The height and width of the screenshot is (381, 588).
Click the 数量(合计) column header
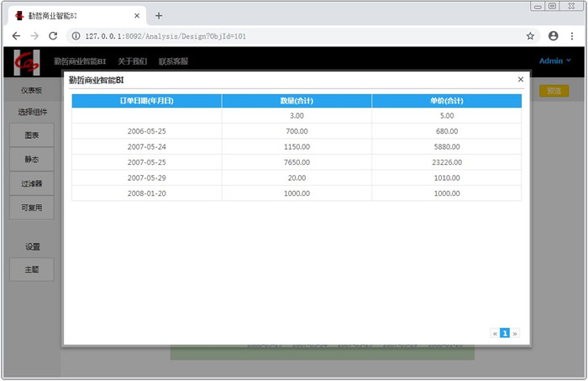(297, 101)
